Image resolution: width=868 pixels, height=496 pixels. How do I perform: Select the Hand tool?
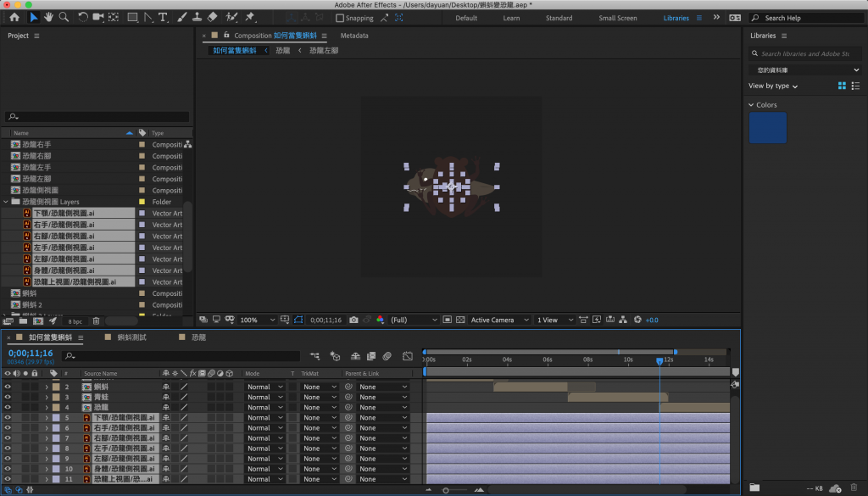click(x=48, y=17)
